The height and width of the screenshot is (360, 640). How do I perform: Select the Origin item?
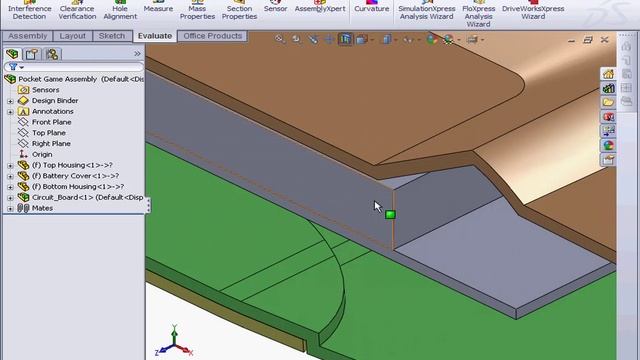[x=42, y=154]
